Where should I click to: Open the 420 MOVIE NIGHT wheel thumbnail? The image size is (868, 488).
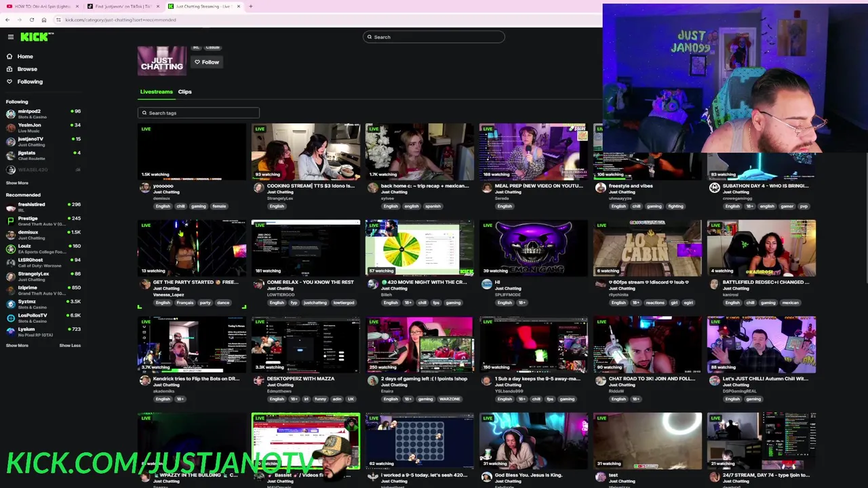pyautogui.click(x=420, y=248)
